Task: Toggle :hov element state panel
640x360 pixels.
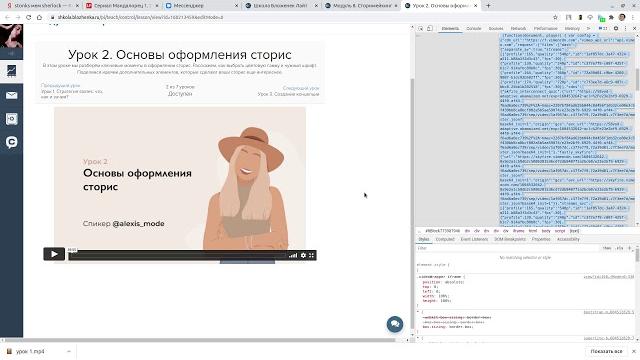Action: [x=607, y=248]
